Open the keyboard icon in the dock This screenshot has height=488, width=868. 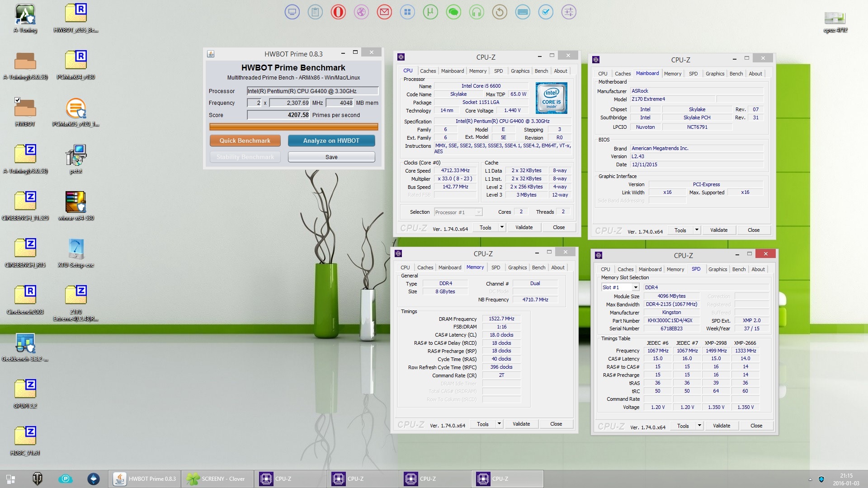point(523,12)
